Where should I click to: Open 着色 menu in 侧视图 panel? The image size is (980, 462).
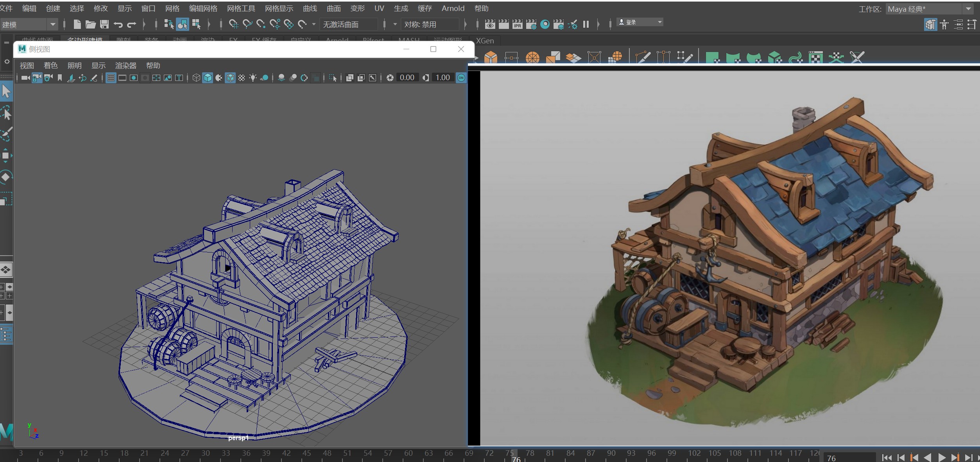click(50, 66)
